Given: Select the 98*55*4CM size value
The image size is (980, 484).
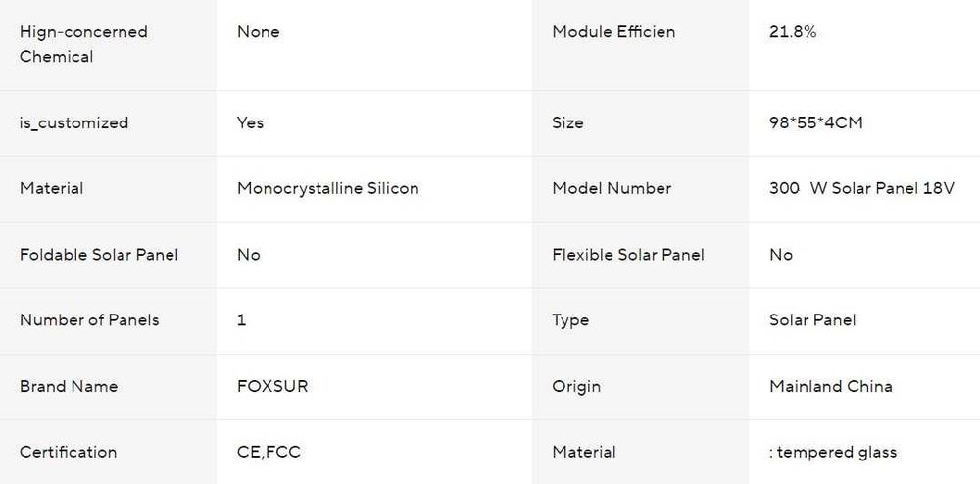Looking at the screenshot, I should 815,123.
